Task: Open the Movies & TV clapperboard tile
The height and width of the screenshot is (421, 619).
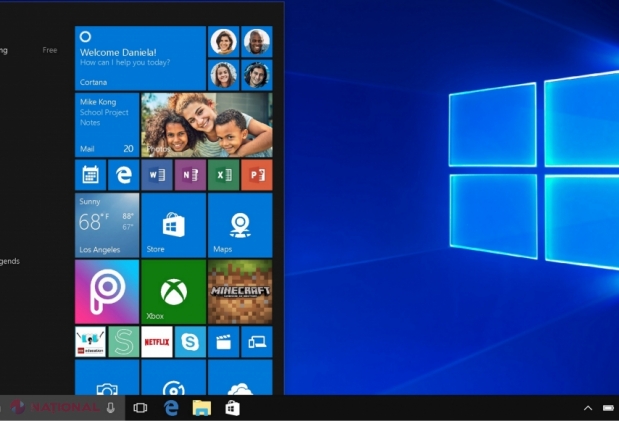Action: click(223, 342)
